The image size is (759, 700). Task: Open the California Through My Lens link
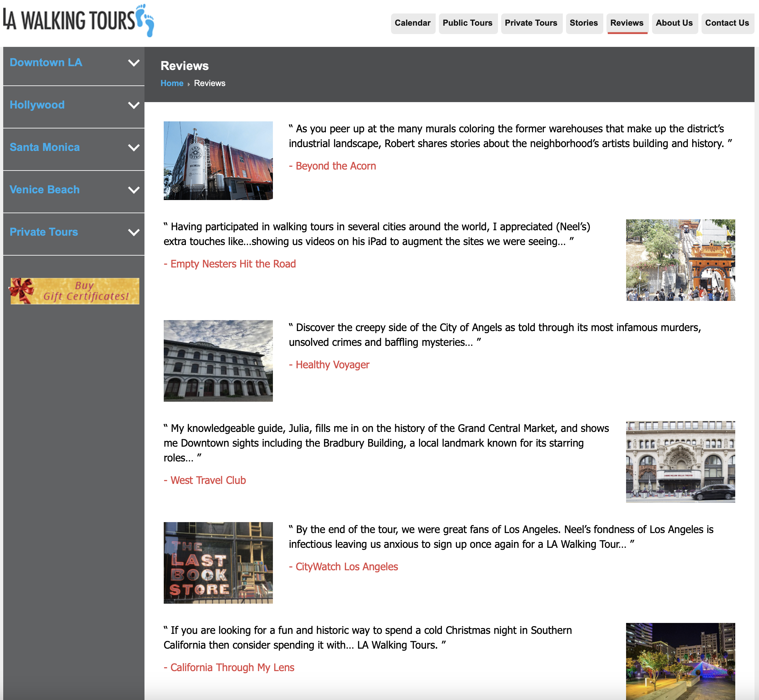click(x=232, y=668)
